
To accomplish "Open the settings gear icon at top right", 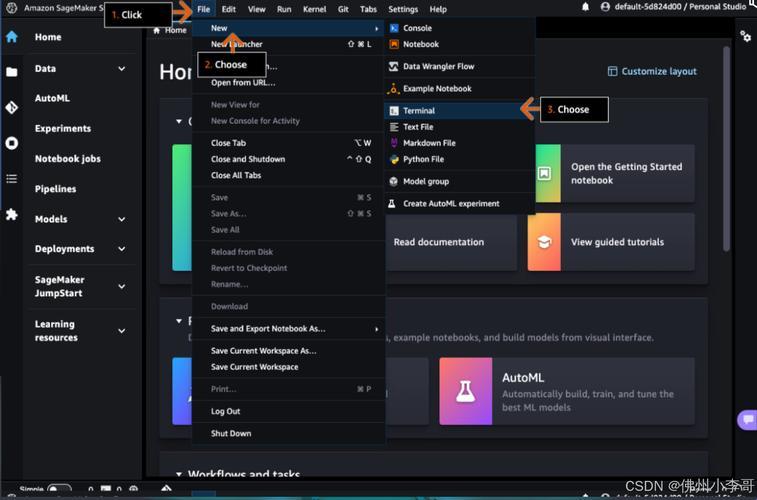I will [745, 36].
